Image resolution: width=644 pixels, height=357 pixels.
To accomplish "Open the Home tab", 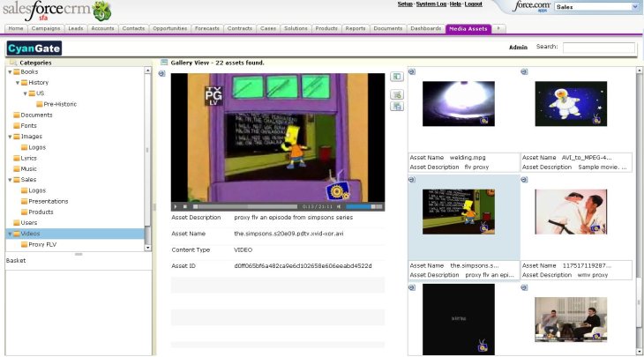I will 16,28.
